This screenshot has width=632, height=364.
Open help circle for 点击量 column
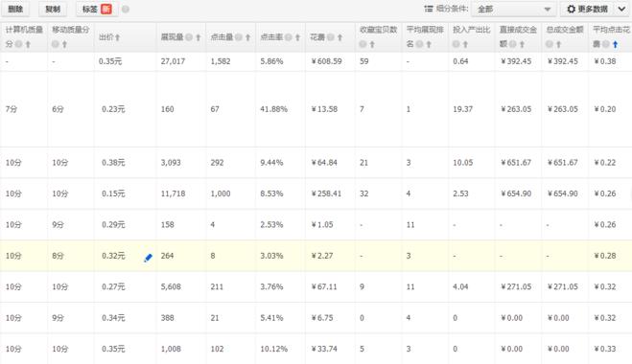click(x=239, y=37)
